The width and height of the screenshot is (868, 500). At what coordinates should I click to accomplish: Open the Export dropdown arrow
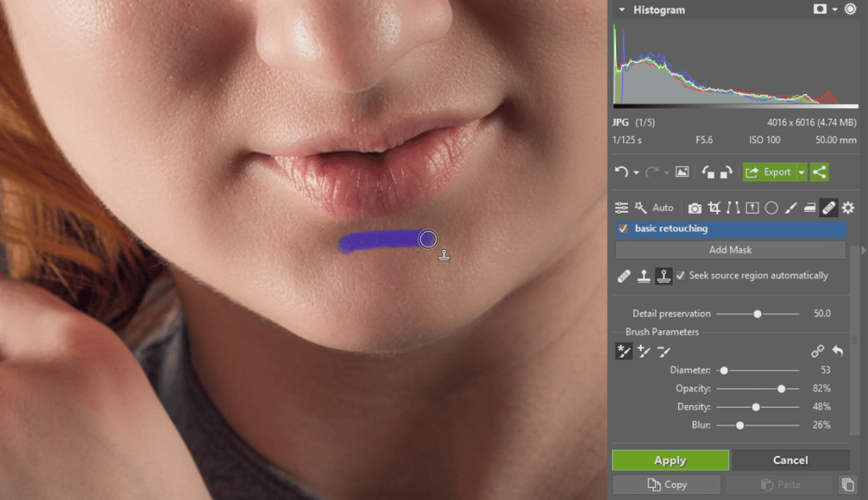801,172
